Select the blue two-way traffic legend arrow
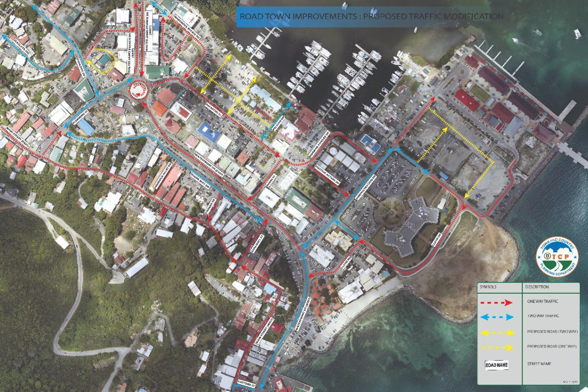The image size is (588, 392). [x=496, y=317]
